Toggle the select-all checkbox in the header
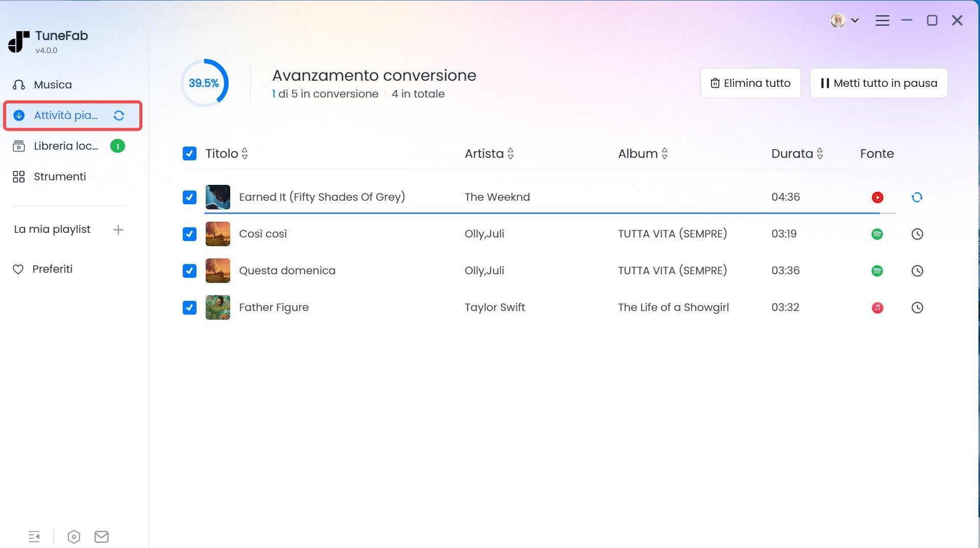This screenshot has width=980, height=548. coord(189,153)
